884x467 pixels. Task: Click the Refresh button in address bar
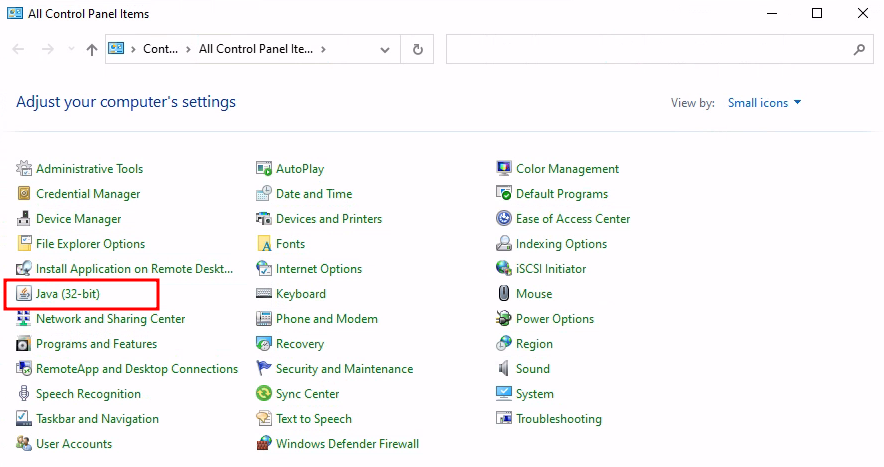tap(417, 49)
